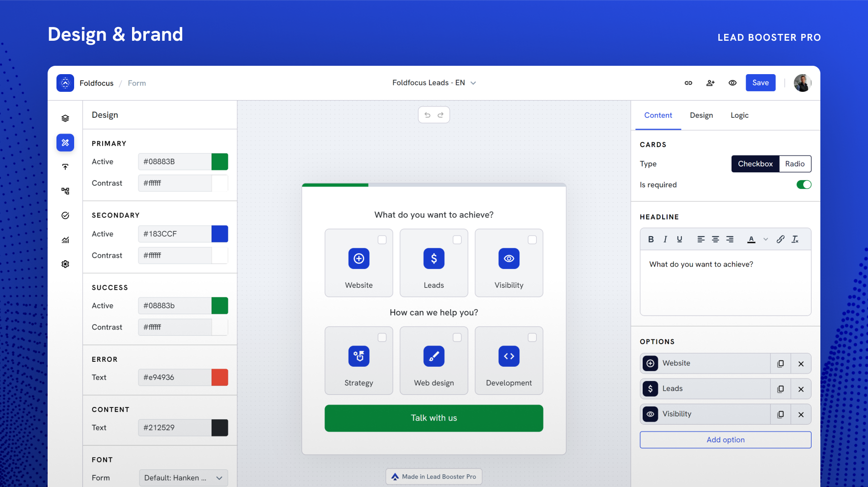The width and height of the screenshot is (868, 487).
Task: Click the copy share link icon
Action: (688, 82)
